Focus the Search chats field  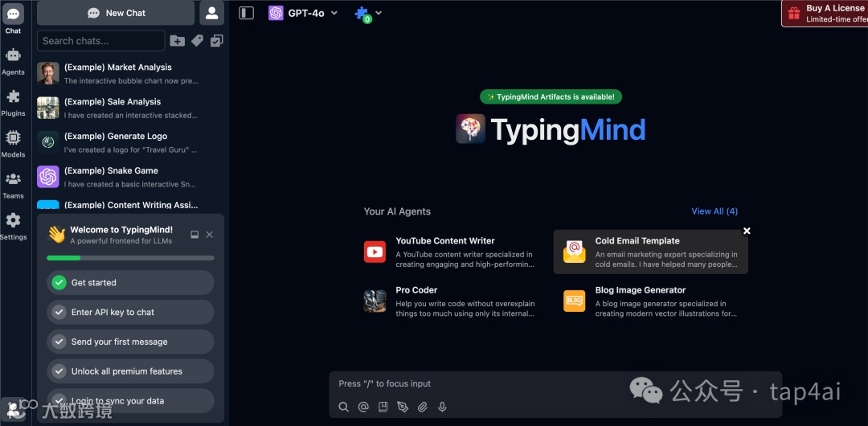coord(100,40)
